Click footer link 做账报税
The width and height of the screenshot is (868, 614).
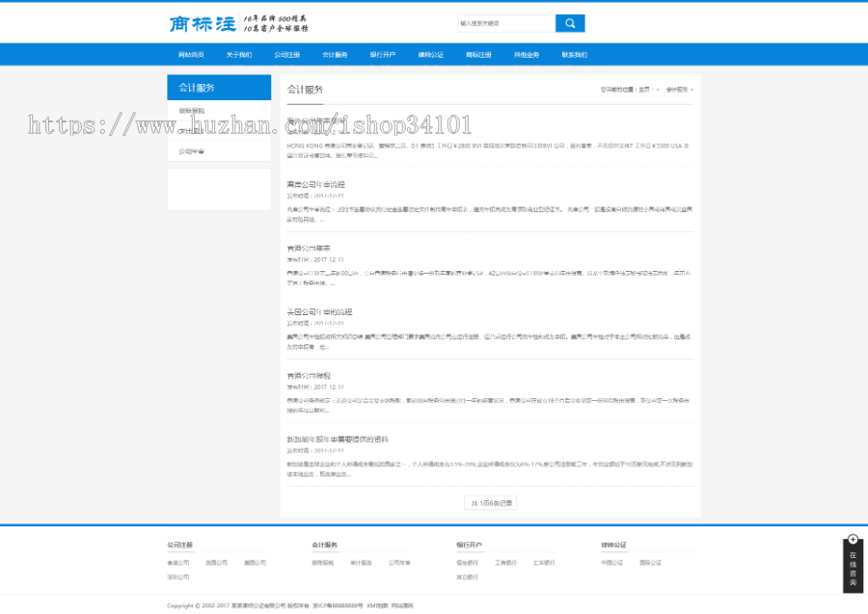(x=323, y=563)
